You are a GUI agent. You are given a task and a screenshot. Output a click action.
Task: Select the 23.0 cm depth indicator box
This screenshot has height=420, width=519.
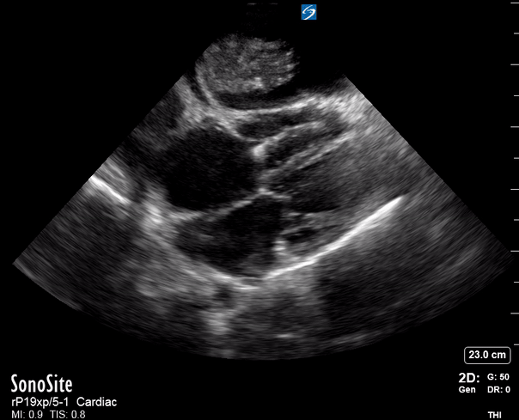(487, 355)
